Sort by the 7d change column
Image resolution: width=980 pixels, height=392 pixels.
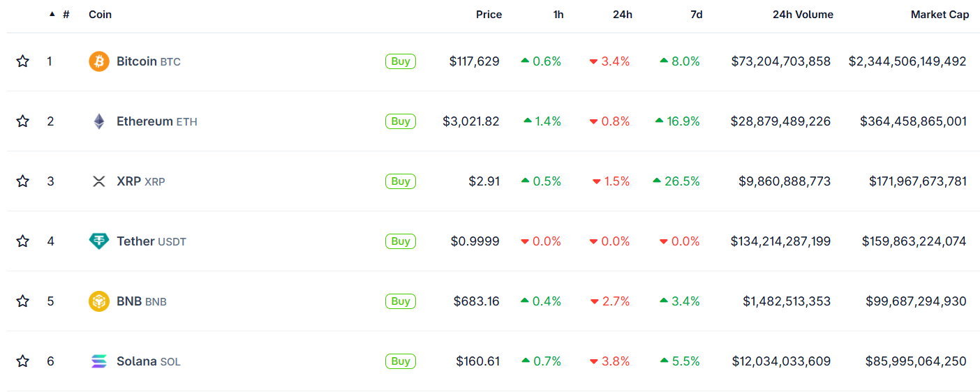coord(697,14)
